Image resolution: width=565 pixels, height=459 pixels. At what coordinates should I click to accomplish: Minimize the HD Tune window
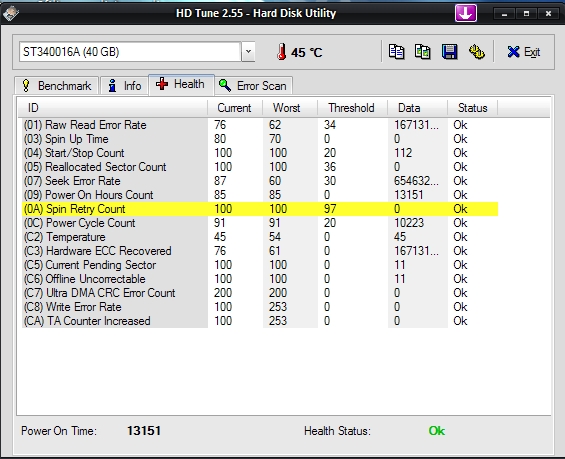point(504,14)
